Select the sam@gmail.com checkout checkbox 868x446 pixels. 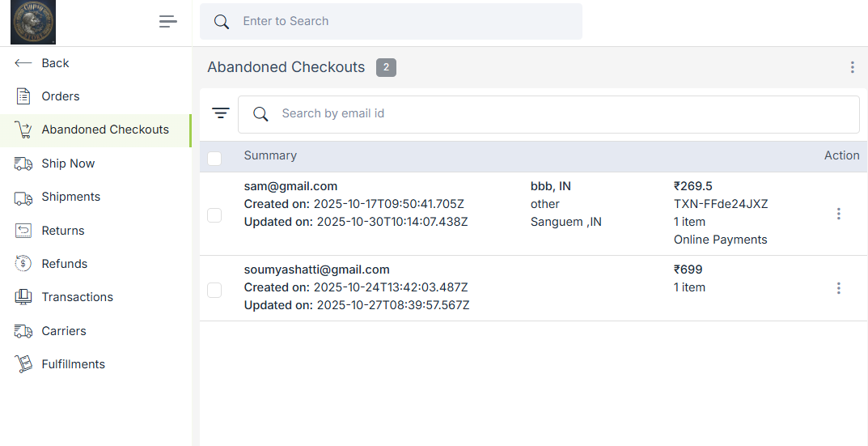tap(214, 215)
